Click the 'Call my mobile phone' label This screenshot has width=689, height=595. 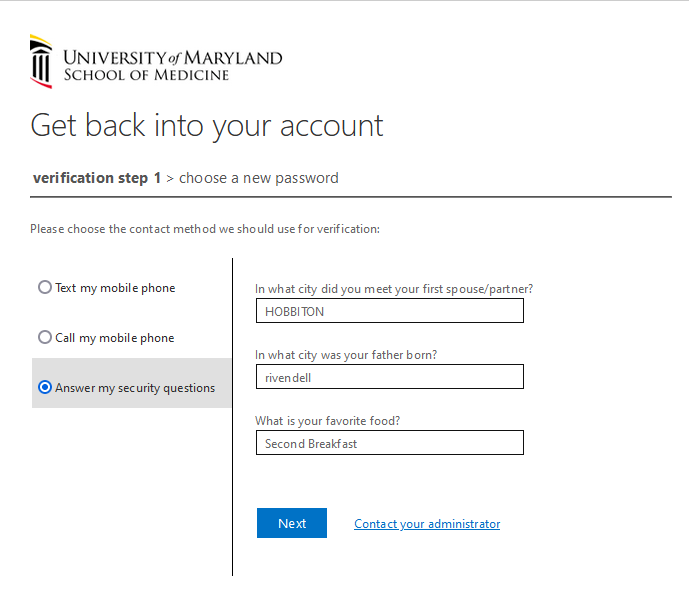[115, 338]
